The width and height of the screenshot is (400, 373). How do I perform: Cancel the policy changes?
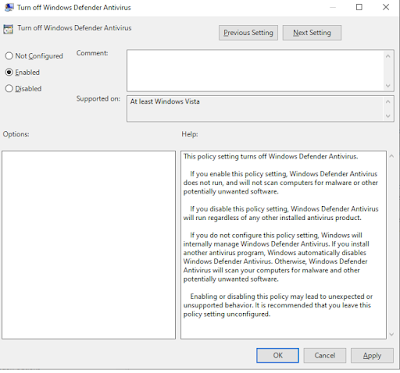pyautogui.click(x=325, y=356)
